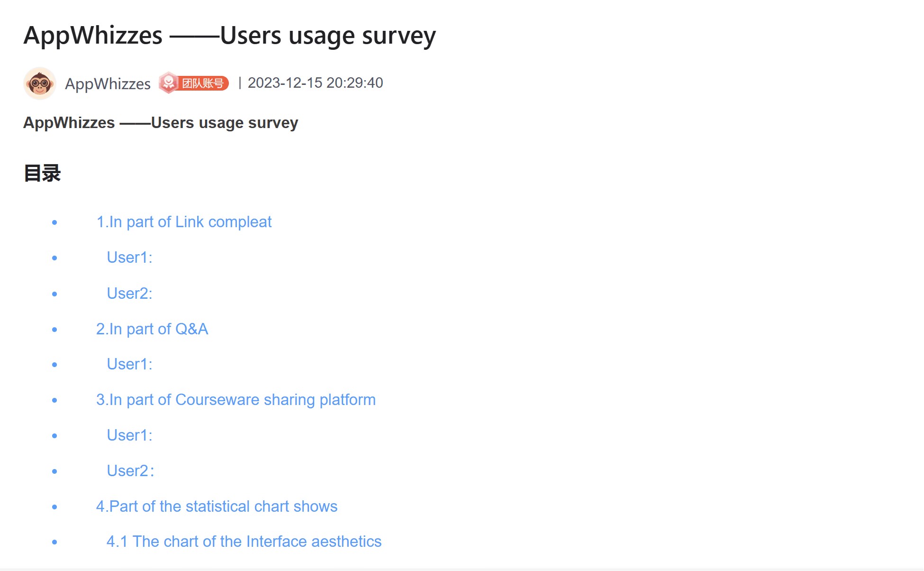
Task: Click bullet beside '2.In part of Q&A'
Action: (54, 329)
